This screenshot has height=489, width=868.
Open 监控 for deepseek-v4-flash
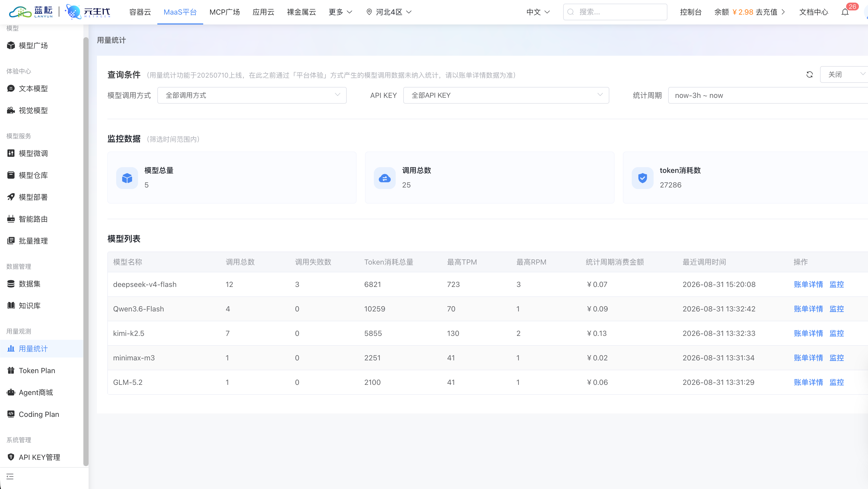pos(836,284)
